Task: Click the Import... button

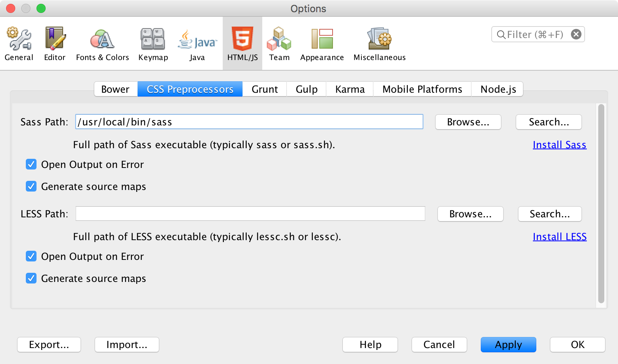Action: (x=127, y=345)
